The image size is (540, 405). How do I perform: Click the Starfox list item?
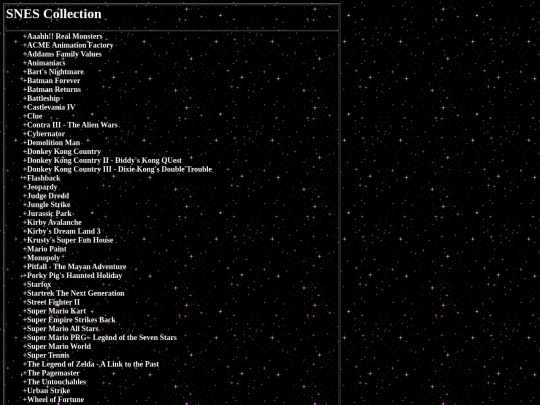click(x=39, y=285)
